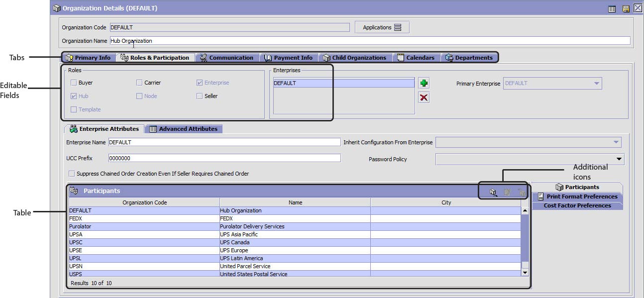Click the Organization Code column header
Screen dimensions: 644x298
tap(144, 202)
